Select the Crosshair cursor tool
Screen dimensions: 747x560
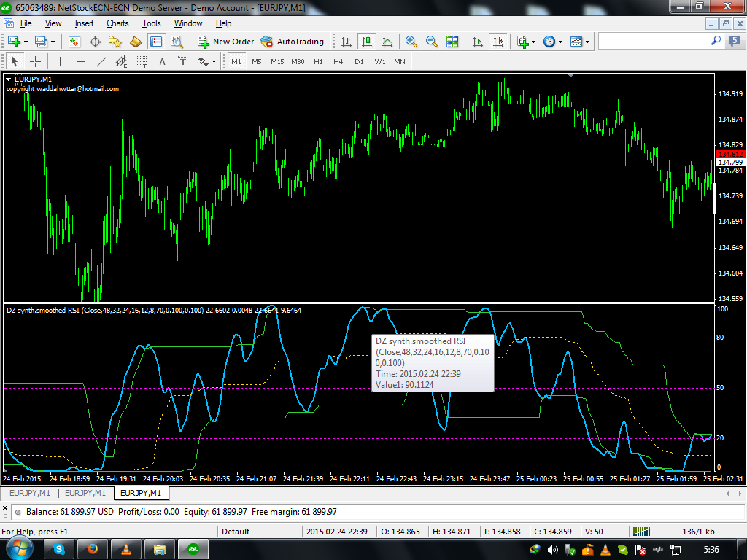point(34,62)
